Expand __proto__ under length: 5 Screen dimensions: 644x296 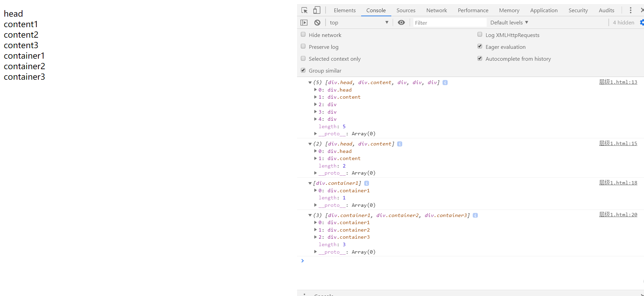(x=315, y=134)
